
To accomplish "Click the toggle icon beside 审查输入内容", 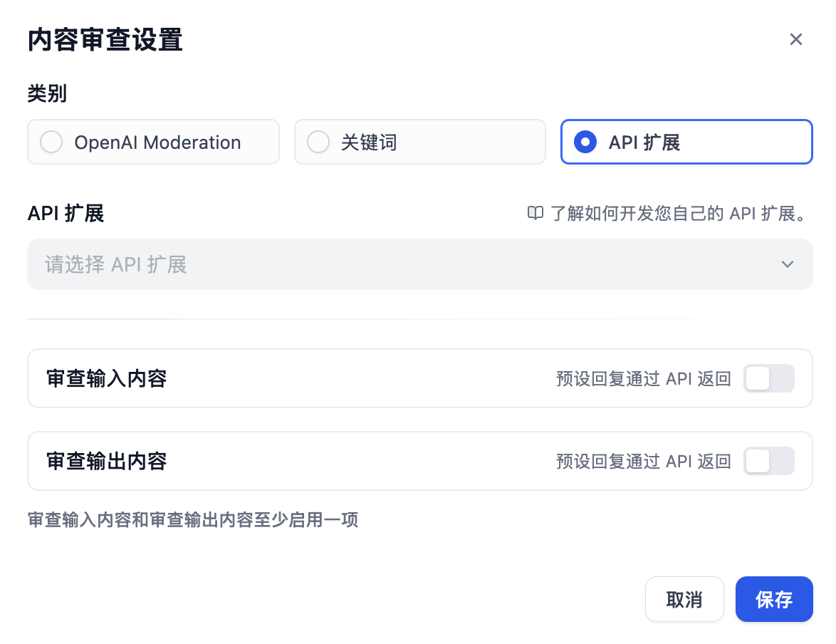I will (769, 378).
